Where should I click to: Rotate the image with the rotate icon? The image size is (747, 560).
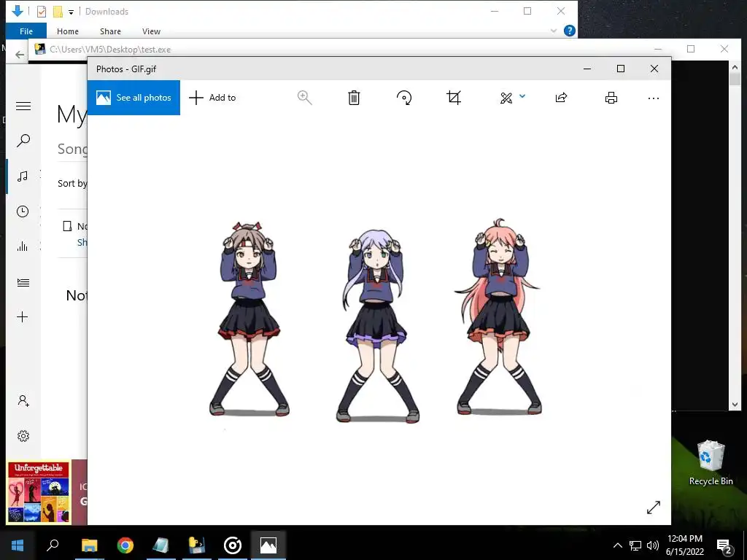[404, 98]
